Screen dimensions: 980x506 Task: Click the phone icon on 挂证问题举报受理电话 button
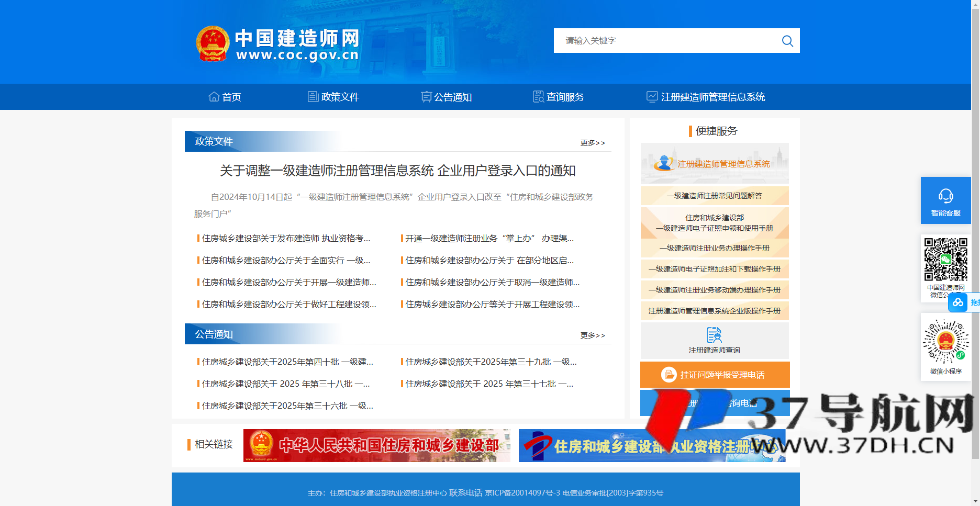(x=670, y=375)
